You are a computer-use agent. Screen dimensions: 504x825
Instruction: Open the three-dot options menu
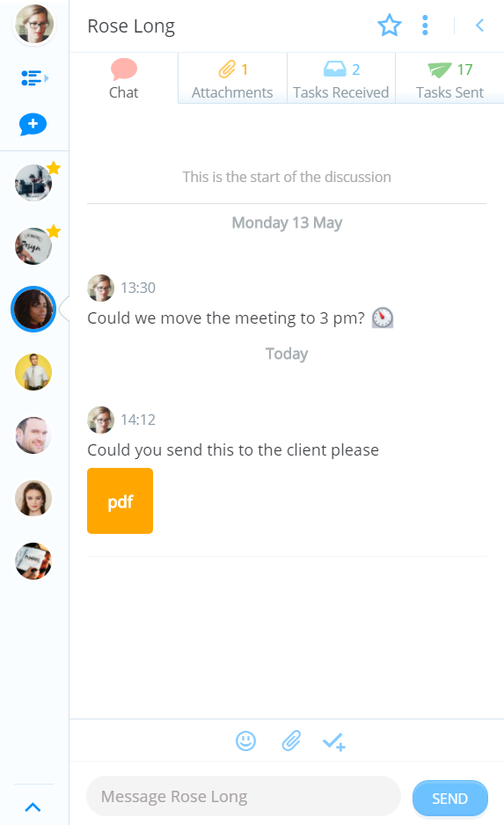tap(425, 26)
